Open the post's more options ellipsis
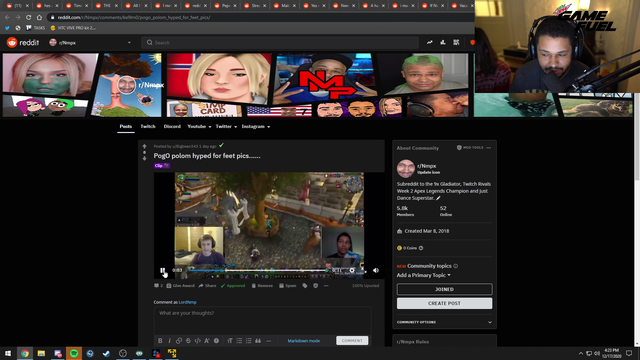The image size is (640, 360). (326, 286)
